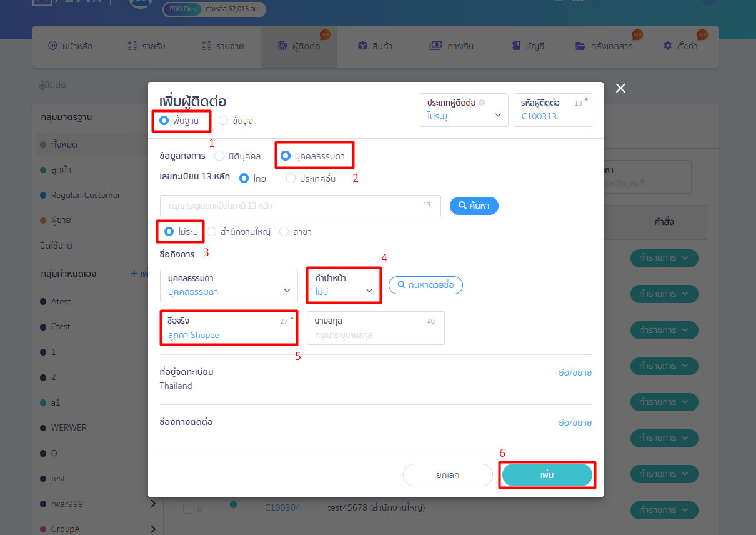Click the ค้นหาด้วยชื่อ search button
This screenshot has height=535, width=756.
[426, 285]
